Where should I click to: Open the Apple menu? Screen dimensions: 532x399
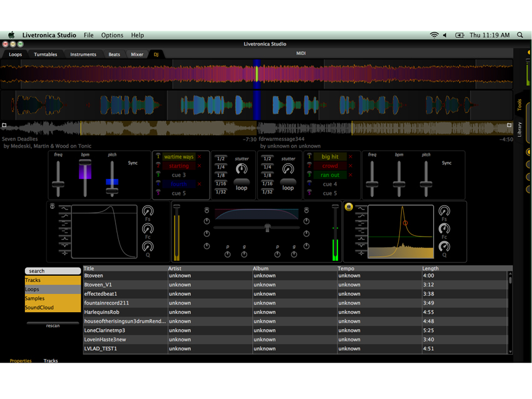(x=11, y=35)
